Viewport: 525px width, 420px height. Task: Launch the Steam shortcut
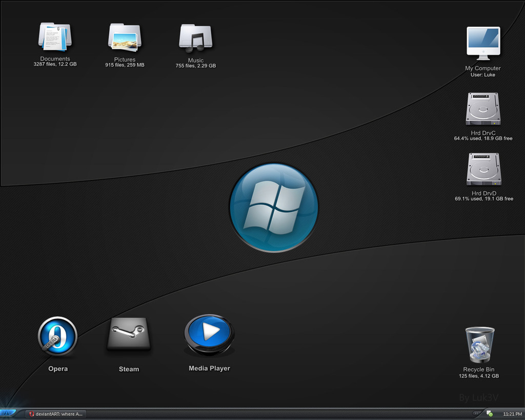click(129, 334)
